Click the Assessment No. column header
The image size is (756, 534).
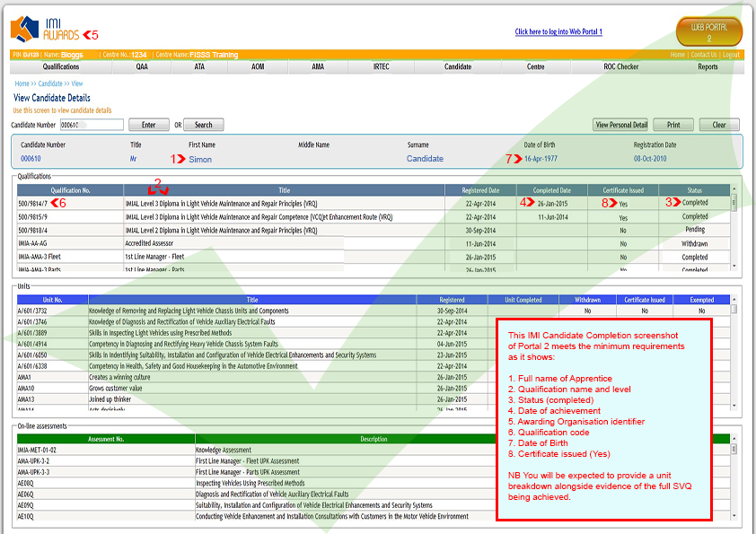click(x=106, y=439)
